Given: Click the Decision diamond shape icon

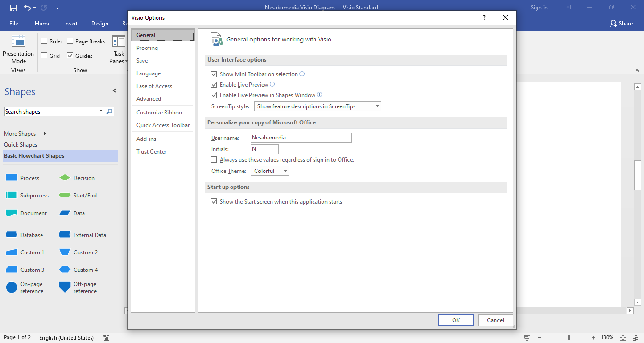Looking at the screenshot, I should pyautogui.click(x=65, y=178).
